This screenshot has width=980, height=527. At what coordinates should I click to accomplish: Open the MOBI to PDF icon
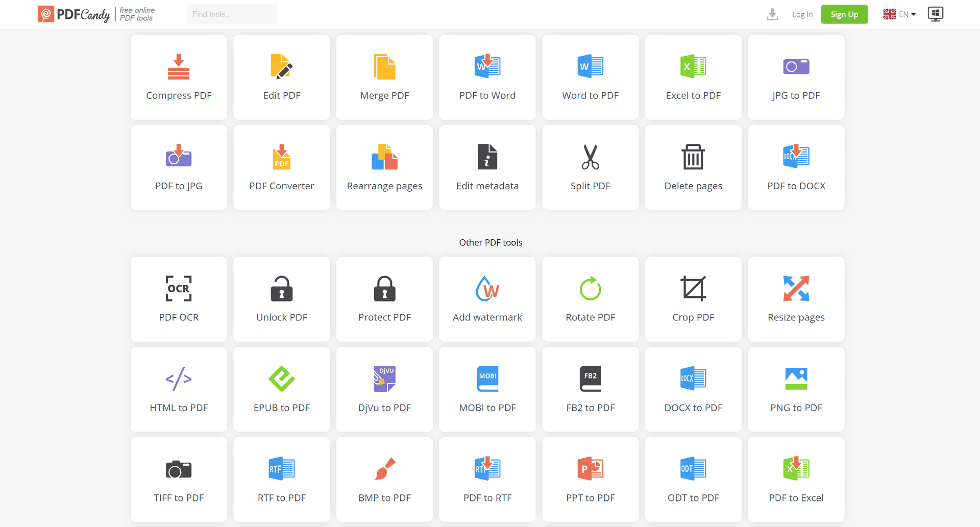tap(487, 379)
